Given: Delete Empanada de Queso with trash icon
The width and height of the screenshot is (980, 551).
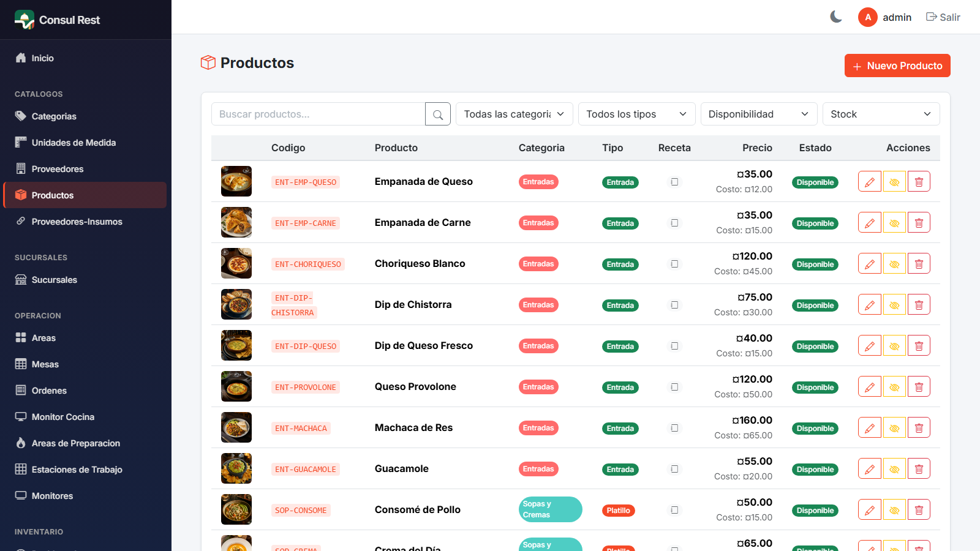Looking at the screenshot, I should coord(919,182).
